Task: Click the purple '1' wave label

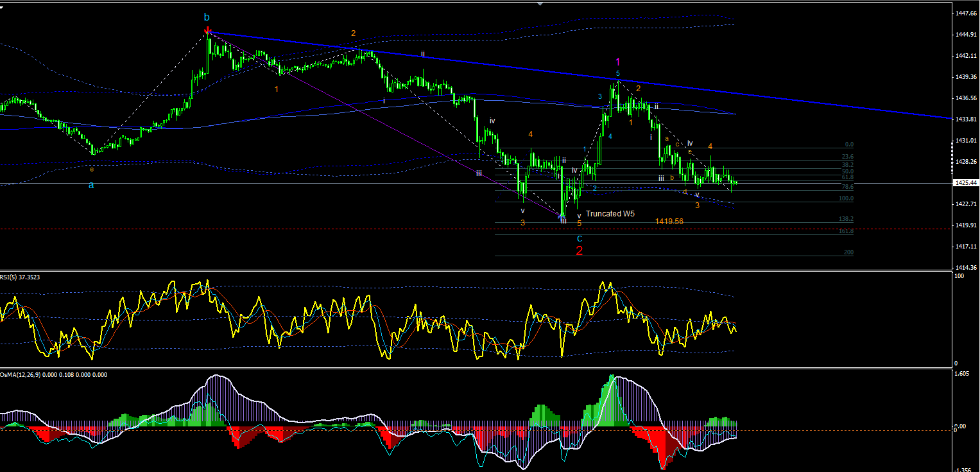Action: (618, 62)
